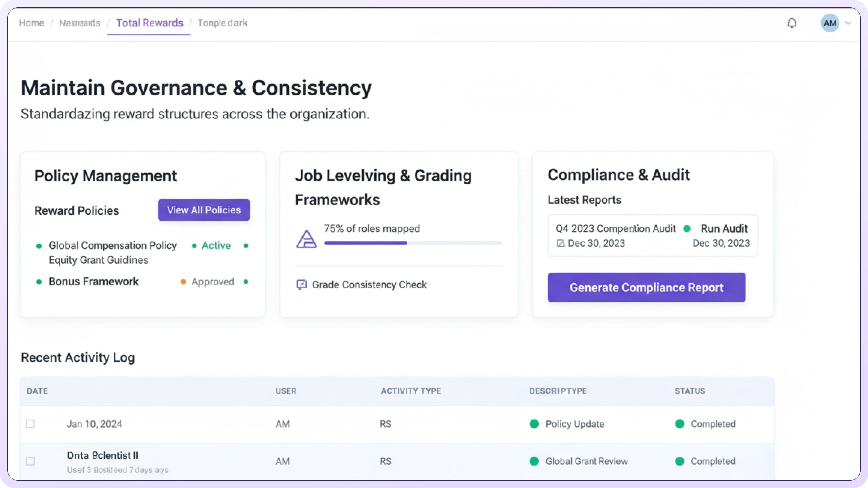868x488 pixels.
Task: Check the Data Scientist II row checkbox
Action: [x=30, y=461]
